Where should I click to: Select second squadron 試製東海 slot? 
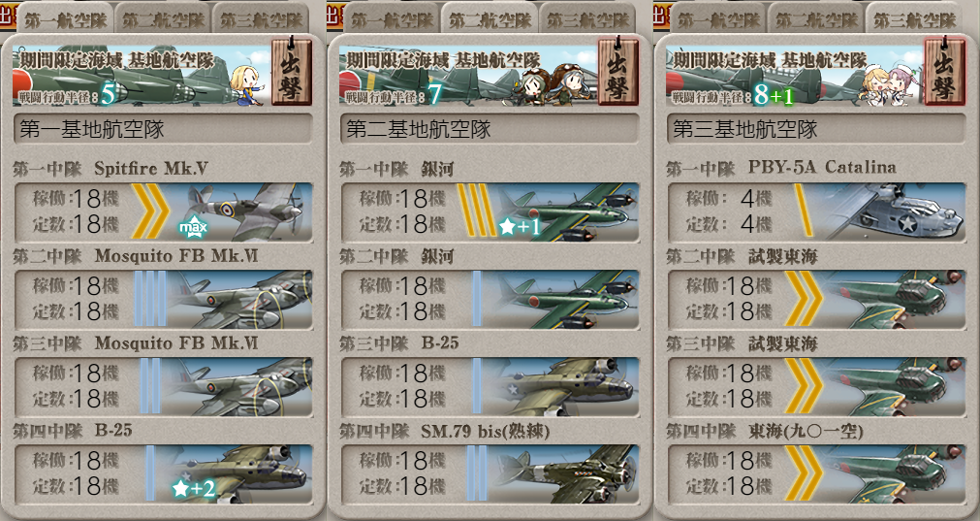coord(816,299)
